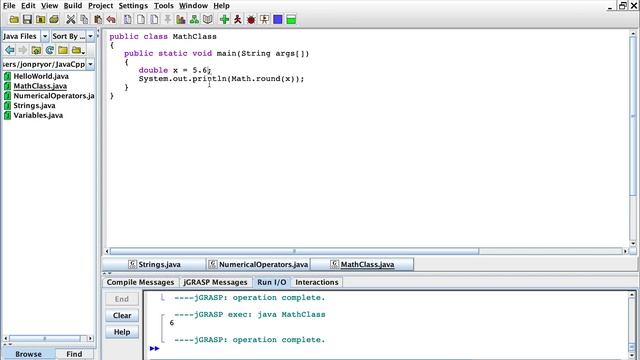Click the line numbers page icon

[x=154, y=19]
